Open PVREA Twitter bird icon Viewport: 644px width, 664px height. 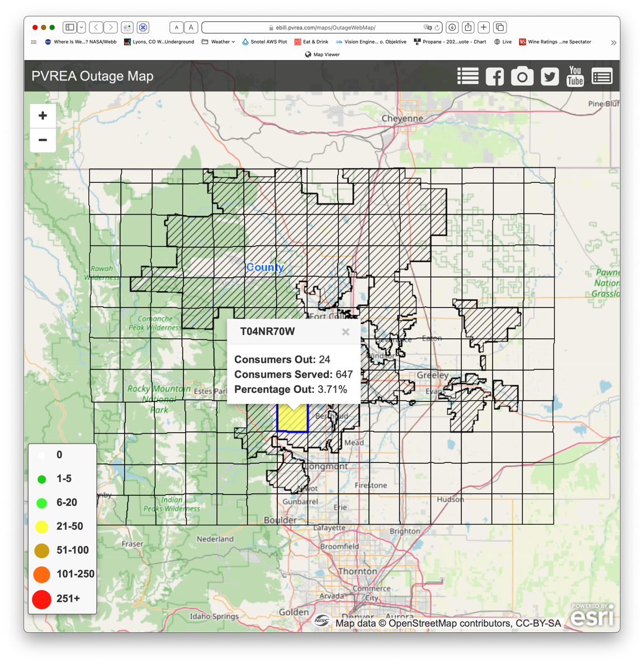[549, 77]
